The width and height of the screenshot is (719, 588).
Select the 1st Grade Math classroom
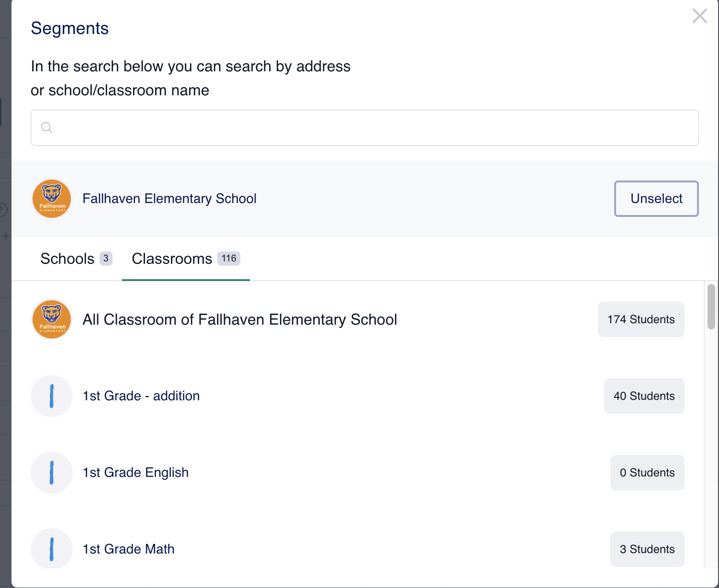[x=128, y=549]
